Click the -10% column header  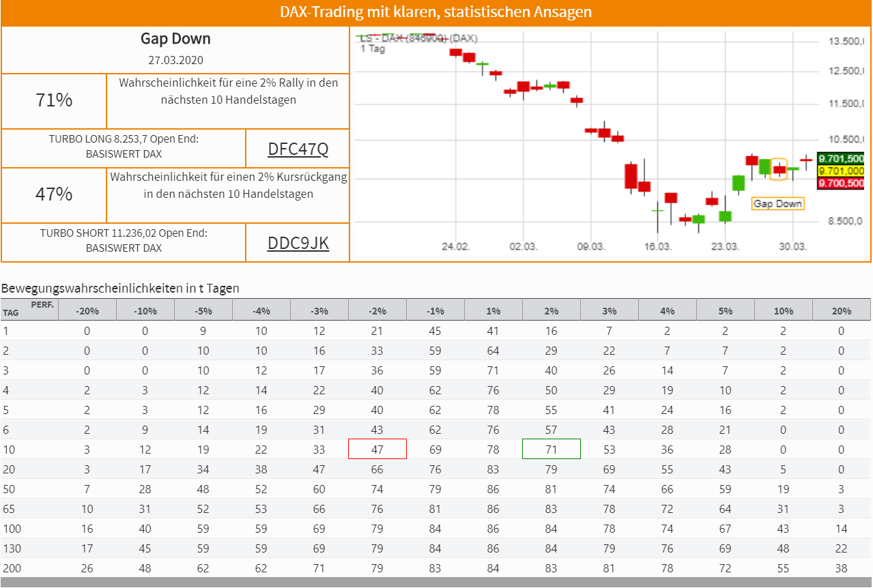pyautogui.click(x=145, y=310)
